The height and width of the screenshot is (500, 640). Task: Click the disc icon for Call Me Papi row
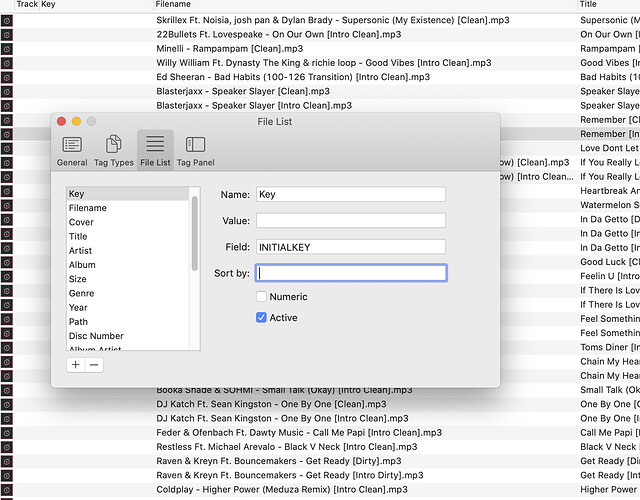click(x=7, y=433)
